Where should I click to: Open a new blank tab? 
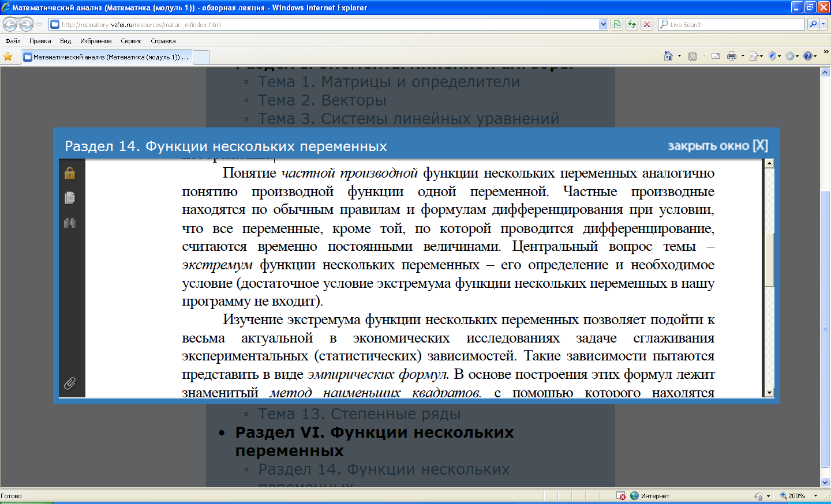coord(201,57)
